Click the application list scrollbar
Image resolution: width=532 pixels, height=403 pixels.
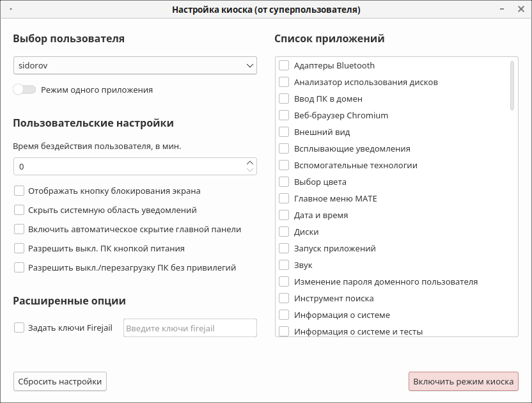[512, 86]
